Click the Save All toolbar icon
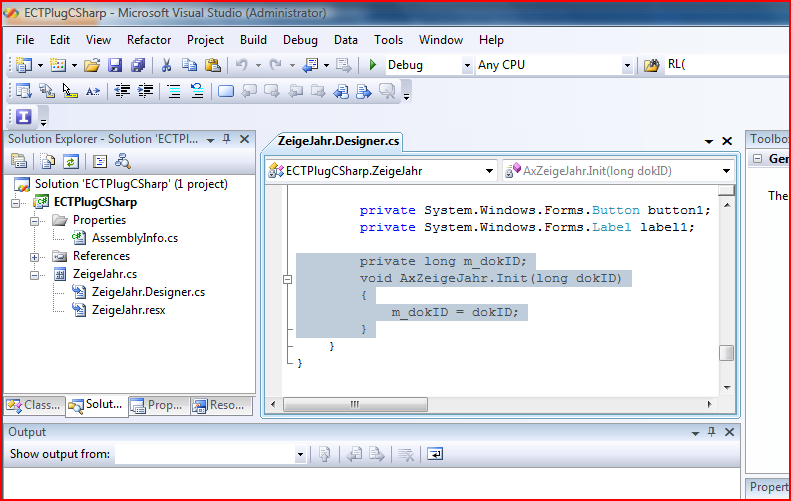The height and width of the screenshot is (501, 791). point(138,65)
